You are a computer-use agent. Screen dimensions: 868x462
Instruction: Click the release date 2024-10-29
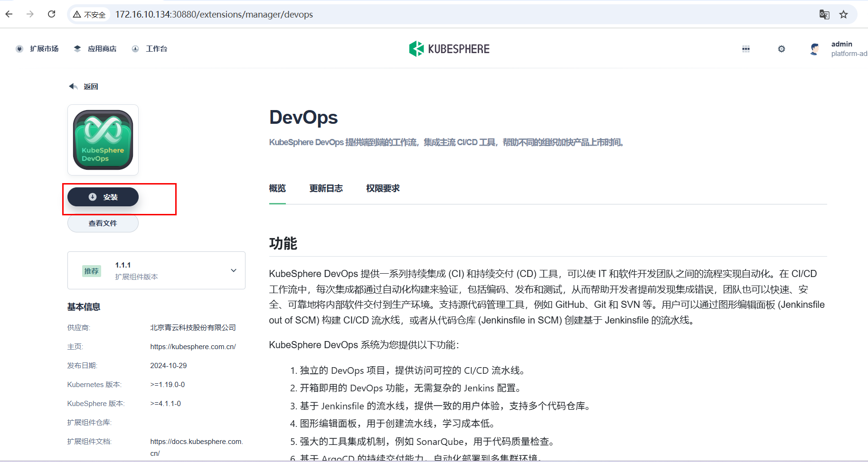(169, 366)
